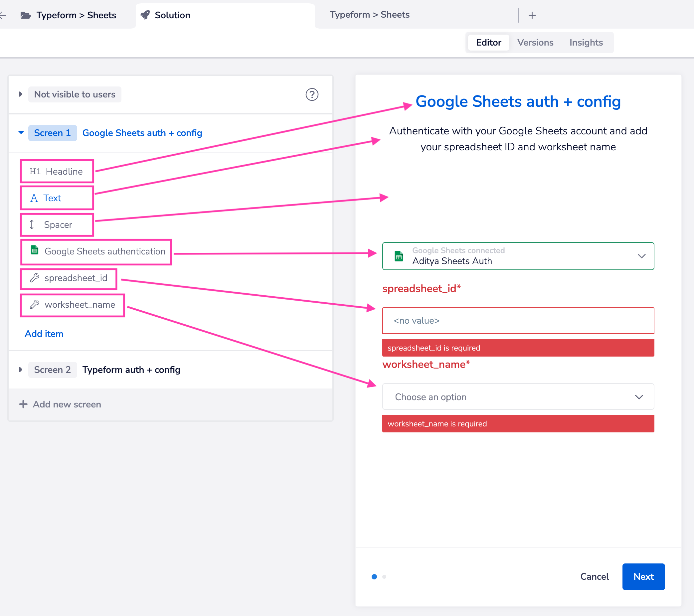Click the back arrow at top left
The height and width of the screenshot is (616, 694).
(x=3, y=15)
